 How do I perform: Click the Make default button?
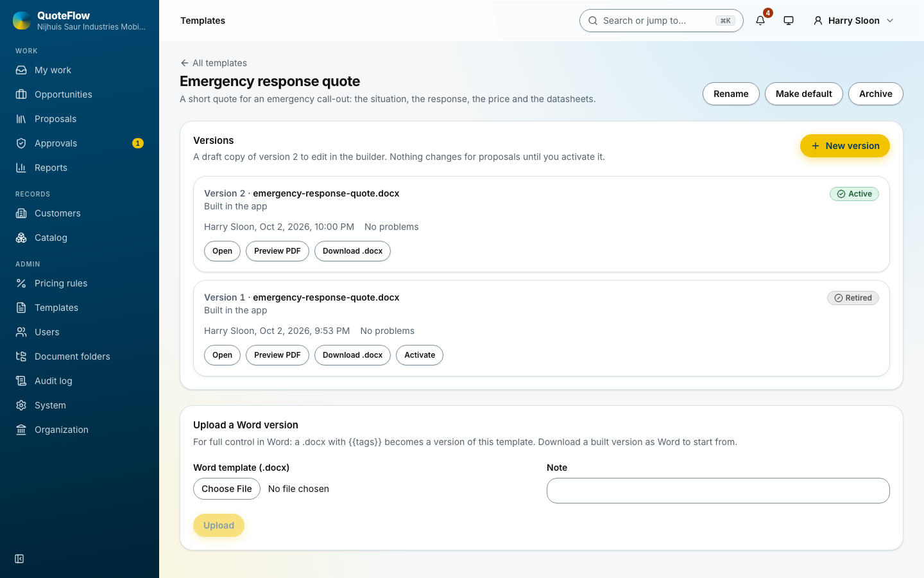[803, 94]
